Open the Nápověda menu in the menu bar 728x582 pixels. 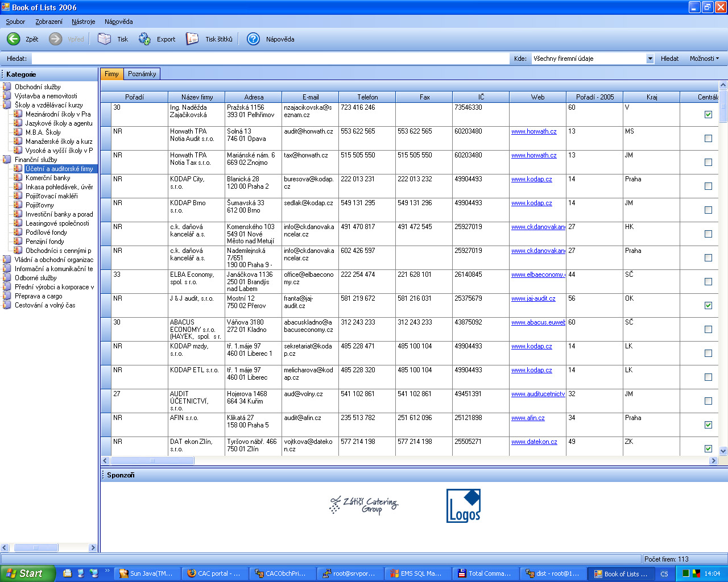click(119, 22)
